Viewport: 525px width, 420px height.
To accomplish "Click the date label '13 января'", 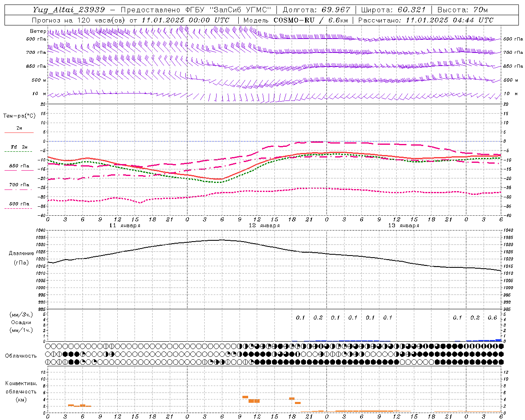I will tap(404, 226).
